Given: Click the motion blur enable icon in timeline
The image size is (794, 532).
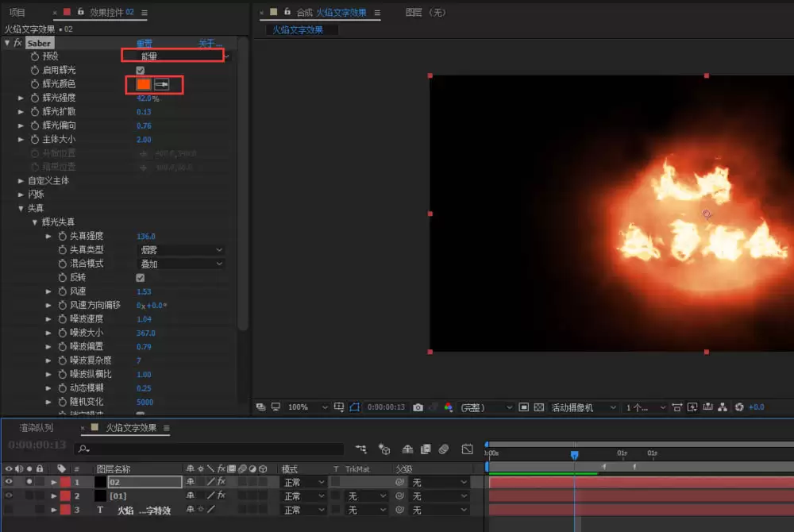Looking at the screenshot, I should coord(444,449).
